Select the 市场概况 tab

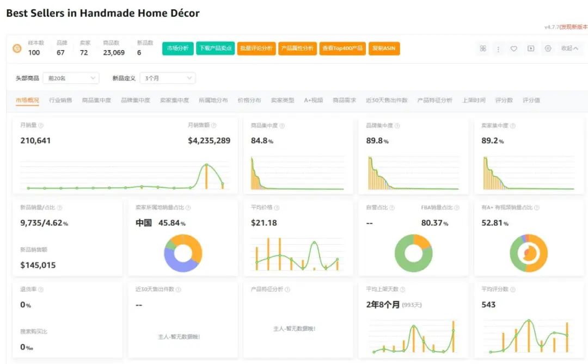pos(27,101)
